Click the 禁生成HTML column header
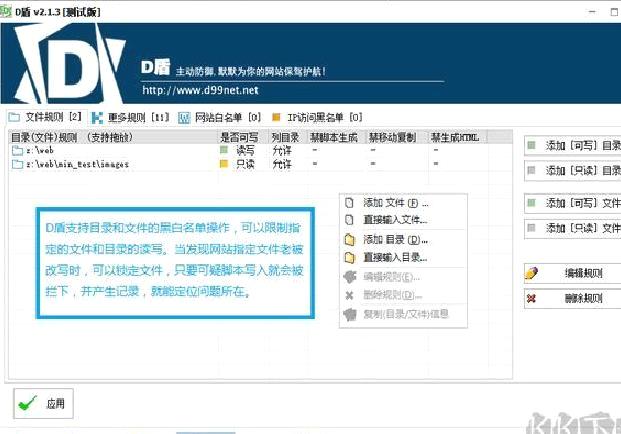This screenshot has width=621, height=434. point(458,137)
